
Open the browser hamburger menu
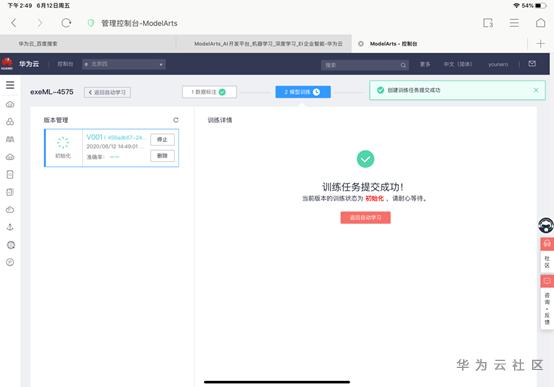click(x=514, y=23)
